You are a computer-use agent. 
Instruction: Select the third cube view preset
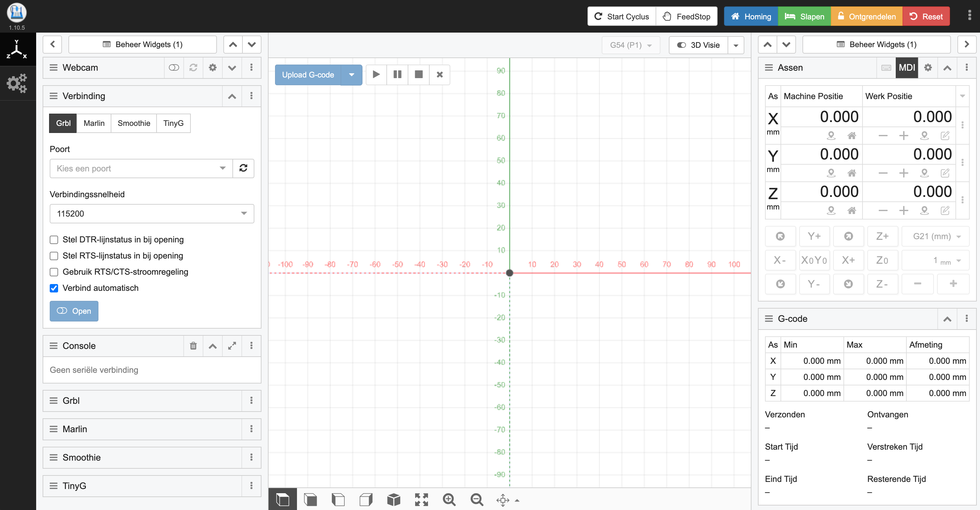338,499
